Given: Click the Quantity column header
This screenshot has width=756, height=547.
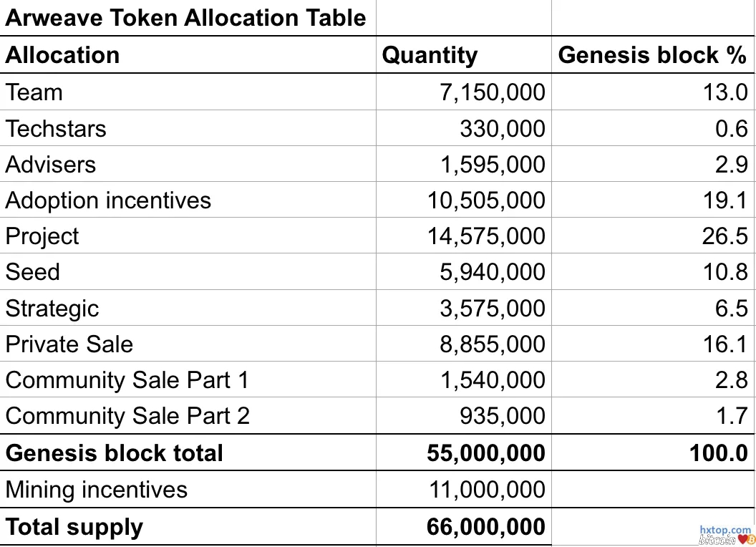Looking at the screenshot, I should [430, 55].
